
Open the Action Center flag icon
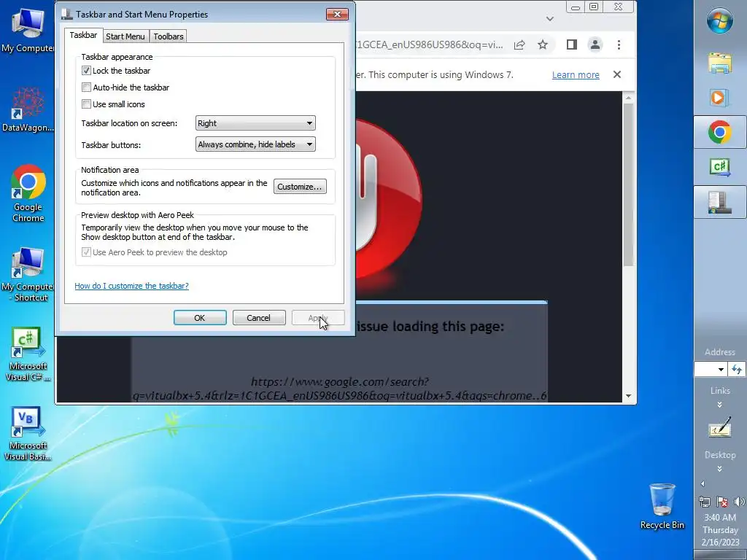[722, 502]
